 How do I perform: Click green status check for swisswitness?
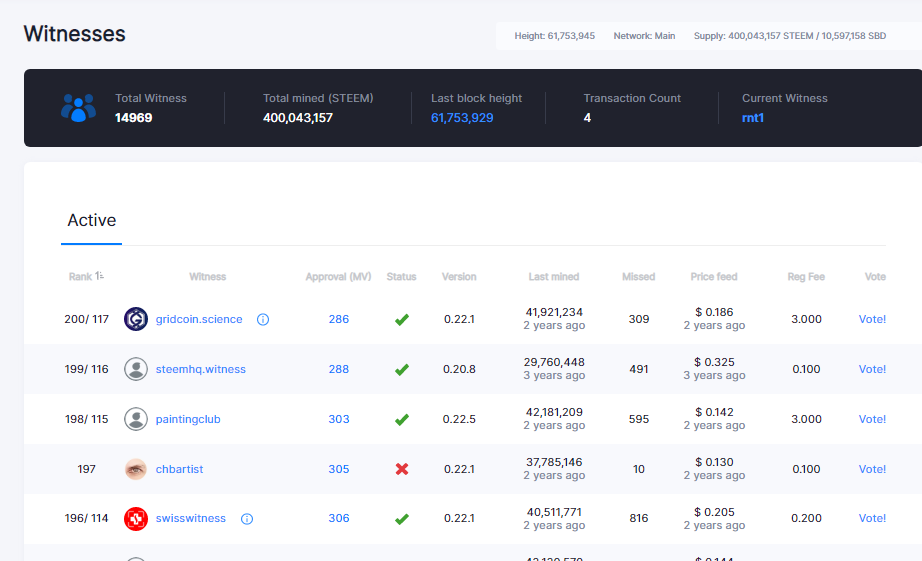[x=402, y=519]
